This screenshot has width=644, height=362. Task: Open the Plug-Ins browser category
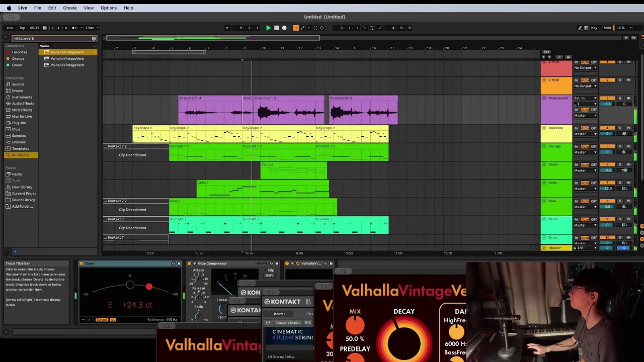(x=19, y=123)
